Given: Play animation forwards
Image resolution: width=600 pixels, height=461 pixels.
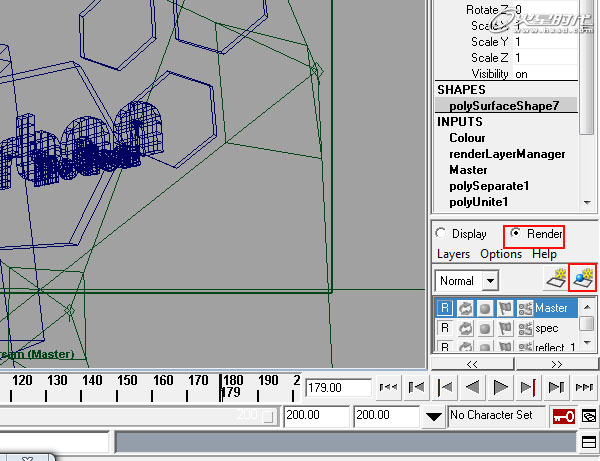Looking at the screenshot, I should (x=500, y=387).
